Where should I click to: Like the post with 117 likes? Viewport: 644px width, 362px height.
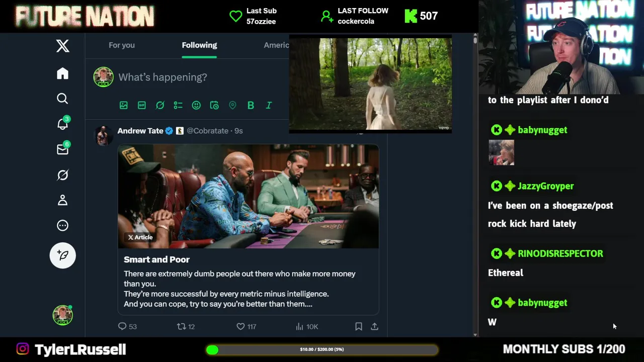247,326
